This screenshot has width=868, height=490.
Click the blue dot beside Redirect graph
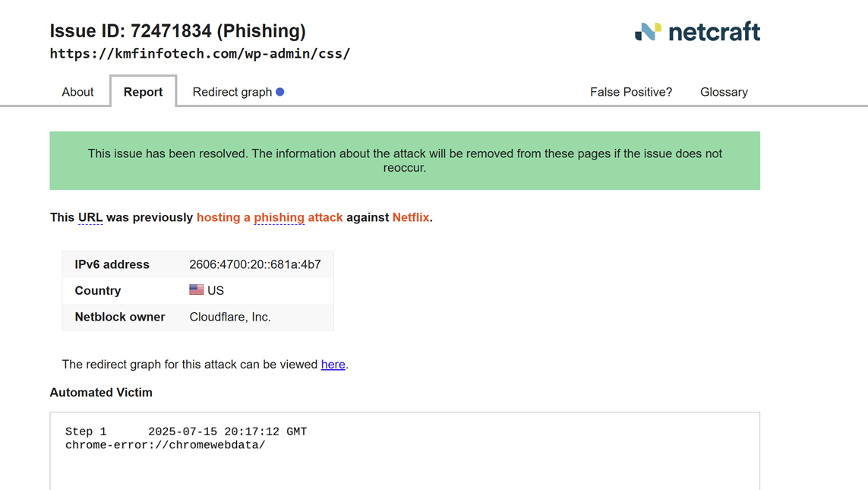pyautogui.click(x=280, y=92)
